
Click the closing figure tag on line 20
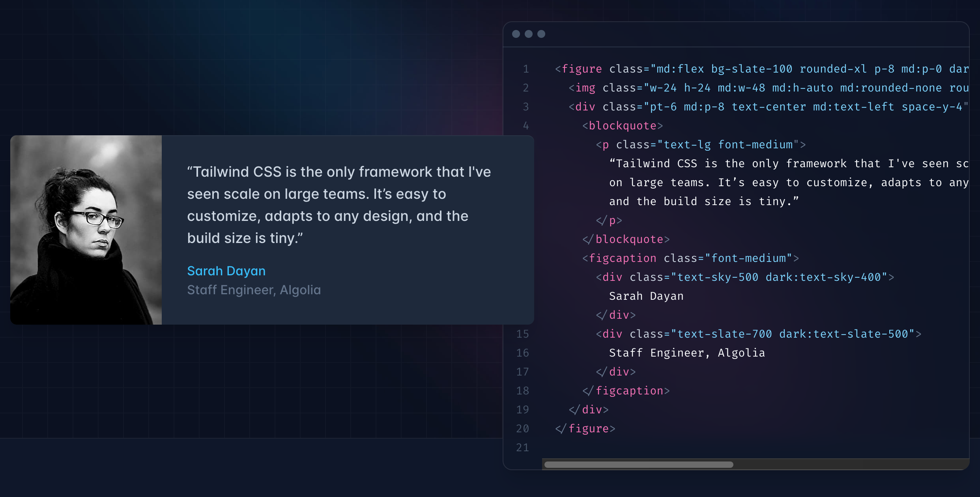[x=588, y=429]
